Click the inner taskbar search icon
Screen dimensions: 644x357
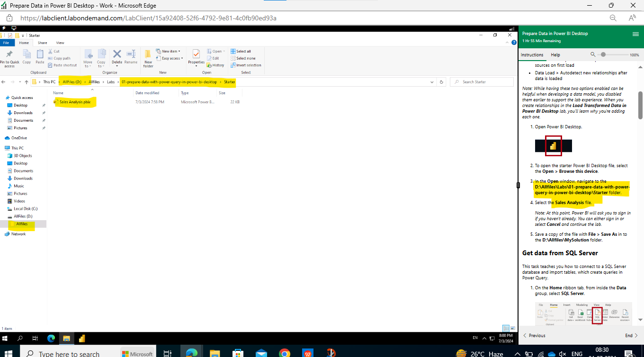click(20, 338)
